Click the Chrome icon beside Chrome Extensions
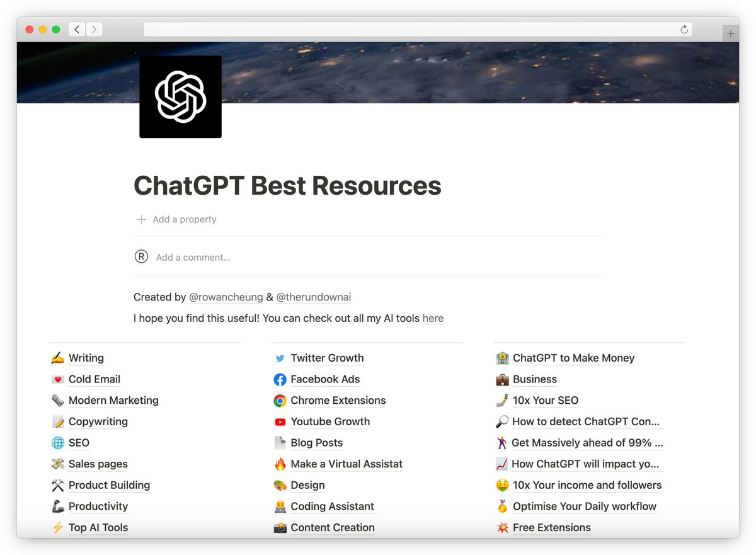756x555 pixels. (x=279, y=400)
